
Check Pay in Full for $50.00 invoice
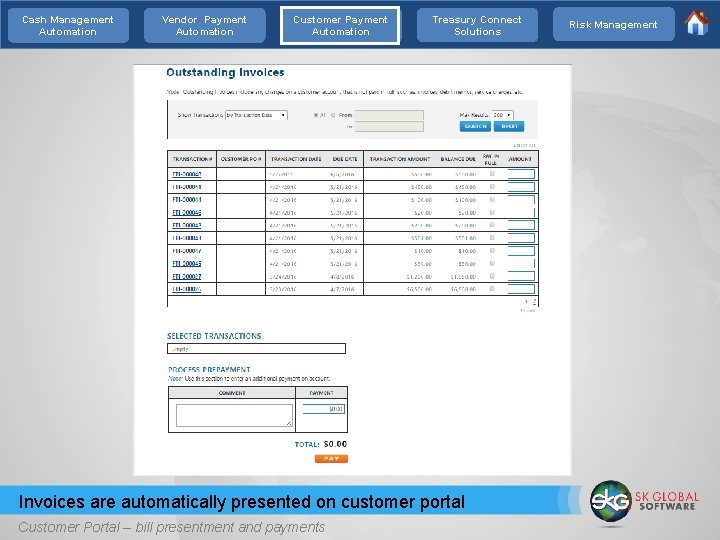pyautogui.click(x=492, y=264)
